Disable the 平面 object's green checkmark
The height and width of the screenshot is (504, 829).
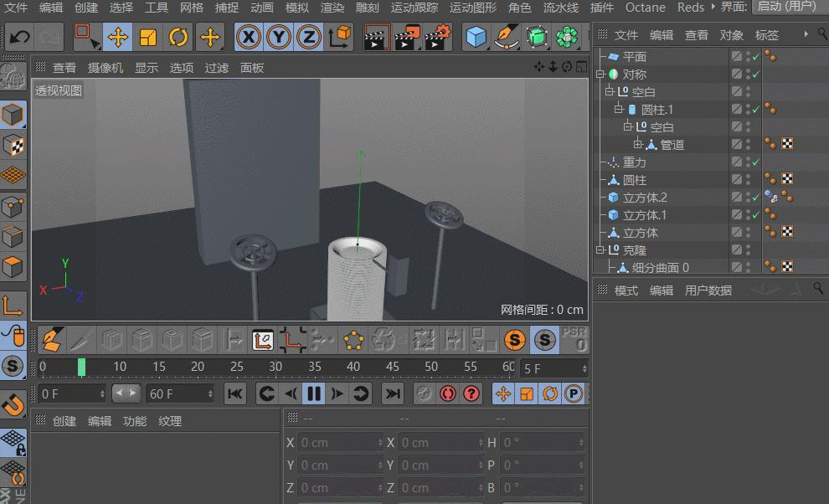point(754,57)
